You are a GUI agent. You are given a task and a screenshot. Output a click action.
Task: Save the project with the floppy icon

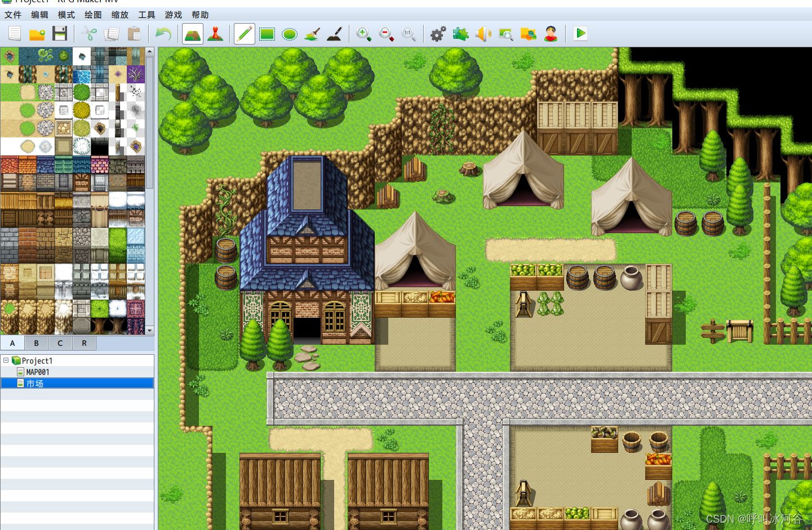60,34
